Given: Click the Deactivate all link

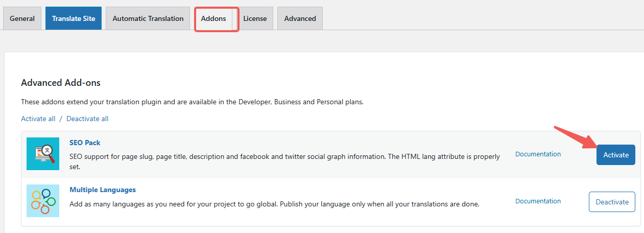Looking at the screenshot, I should click(x=87, y=119).
